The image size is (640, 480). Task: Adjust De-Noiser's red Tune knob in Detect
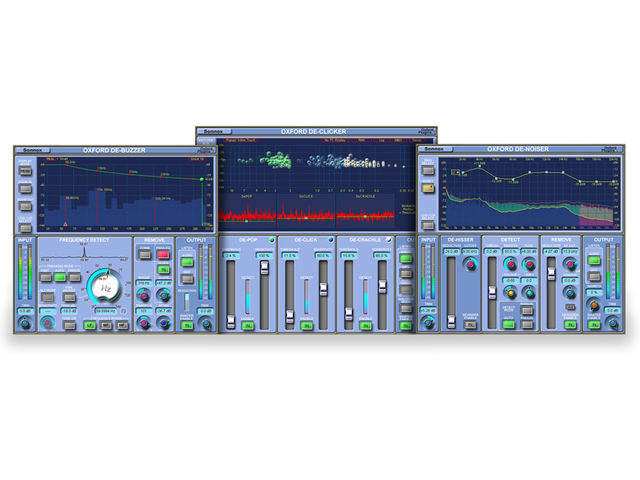click(x=529, y=264)
